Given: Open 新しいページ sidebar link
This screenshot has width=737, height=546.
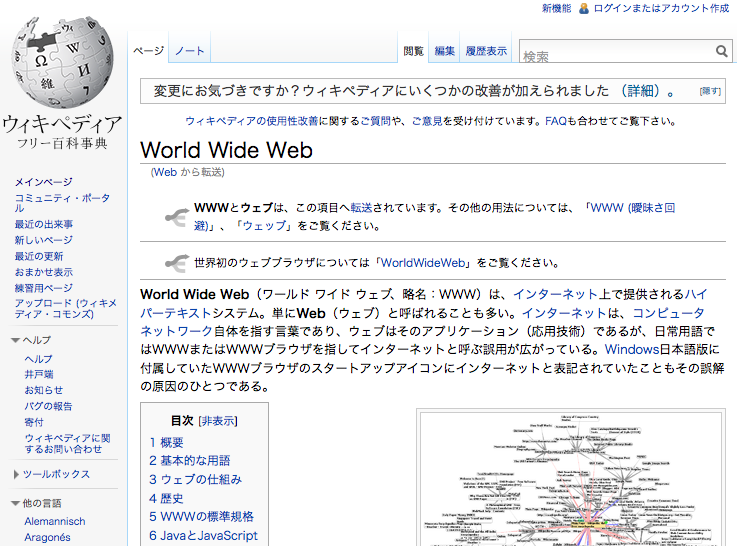Looking at the screenshot, I should click(43, 240).
